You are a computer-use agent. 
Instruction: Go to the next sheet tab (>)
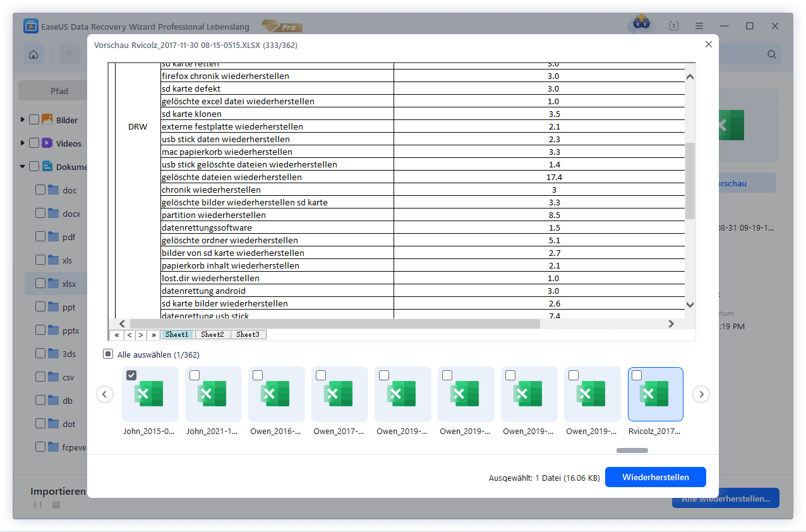[141, 334]
